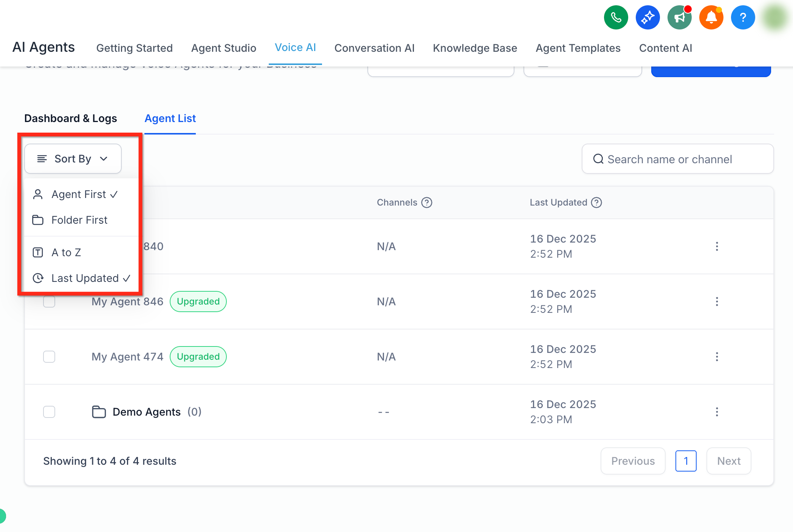Go to page 1 in pagination
Screen dimensions: 793x532
pyautogui.click(x=686, y=461)
